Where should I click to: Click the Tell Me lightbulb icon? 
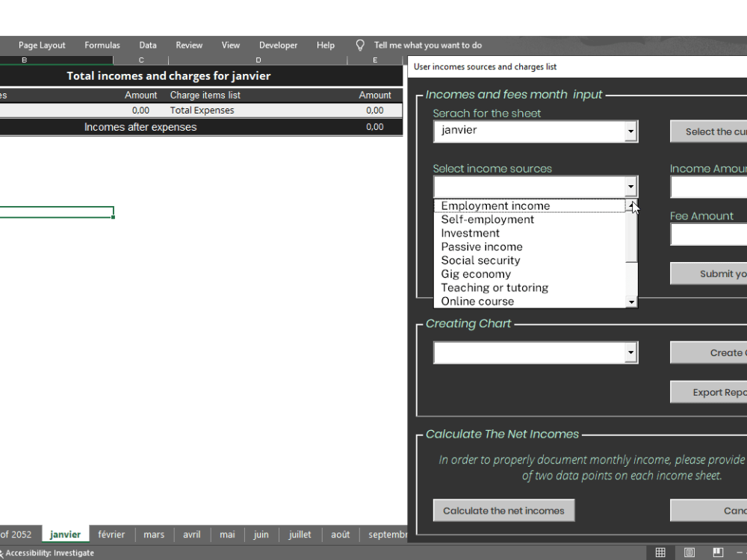pos(360,45)
